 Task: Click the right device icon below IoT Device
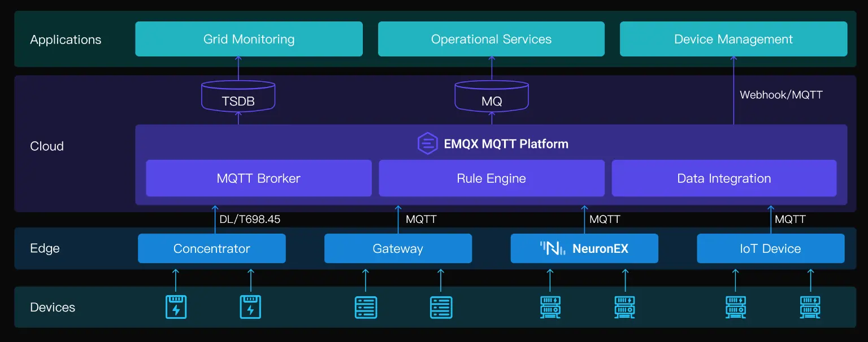(x=810, y=307)
